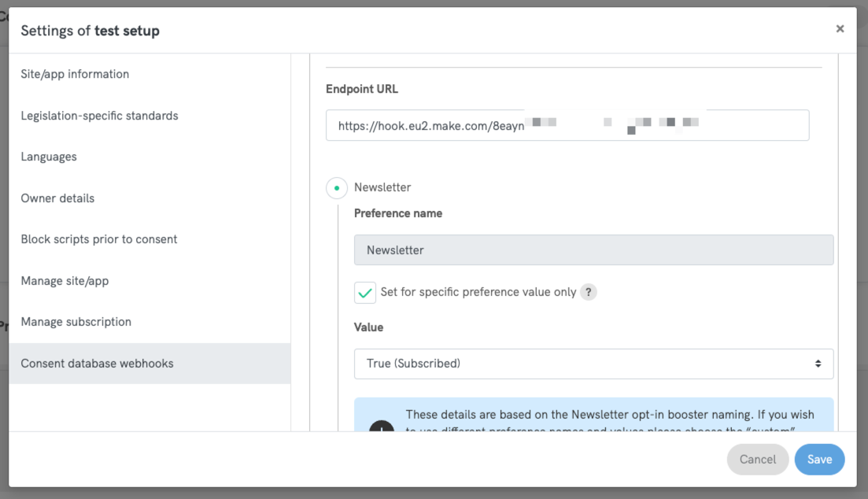Click inside the Endpoint URL field
Viewport: 868px width, 499px height.
click(x=567, y=125)
